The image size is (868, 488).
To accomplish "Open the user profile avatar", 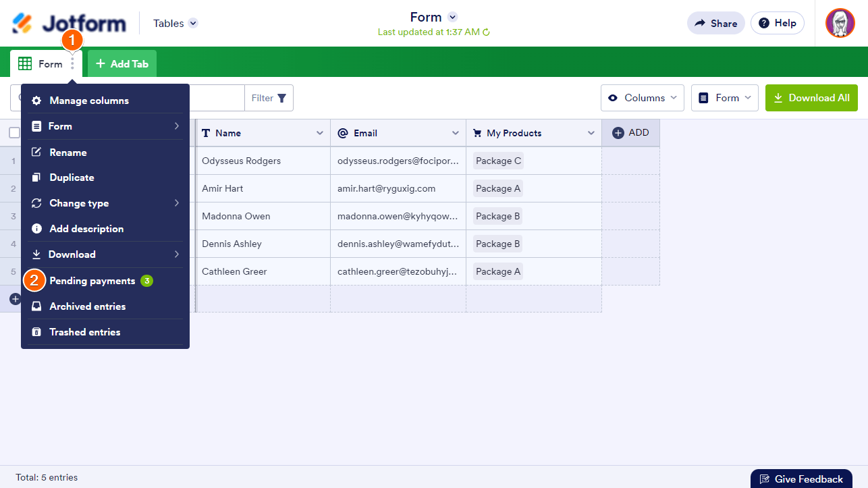I will pyautogui.click(x=840, y=23).
